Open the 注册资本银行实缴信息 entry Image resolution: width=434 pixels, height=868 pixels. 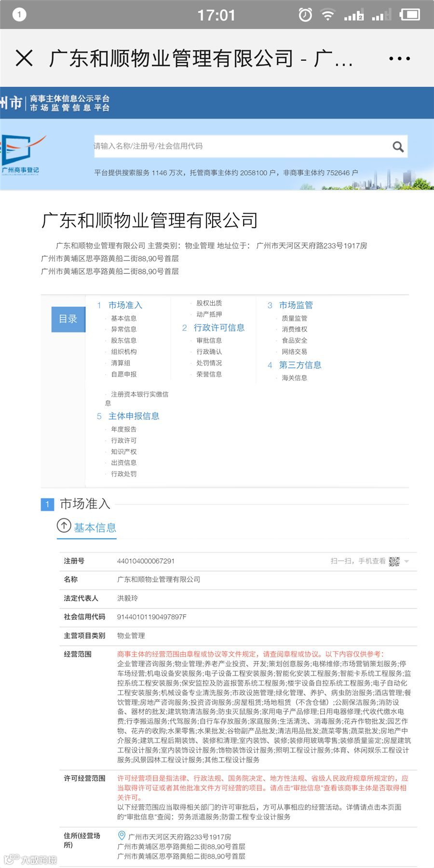(137, 398)
